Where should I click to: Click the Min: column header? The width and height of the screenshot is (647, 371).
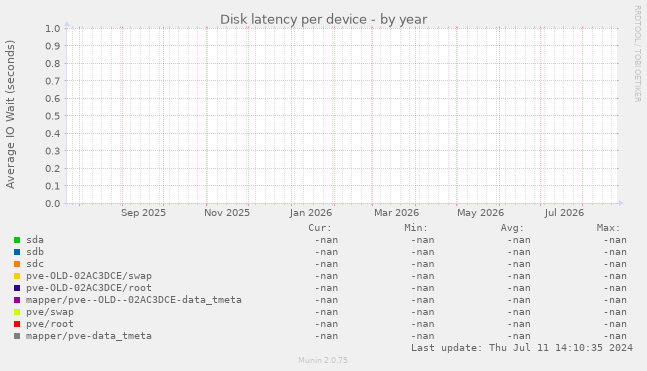coord(416,228)
